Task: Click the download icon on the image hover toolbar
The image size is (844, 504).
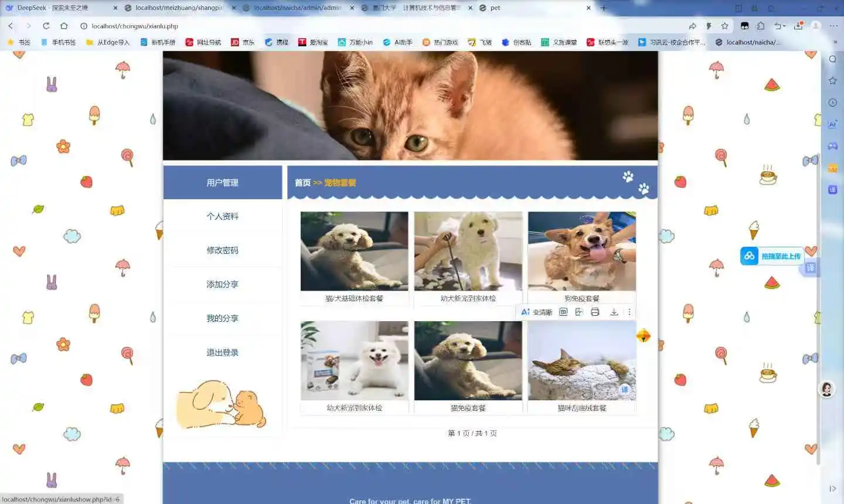Action: click(614, 312)
